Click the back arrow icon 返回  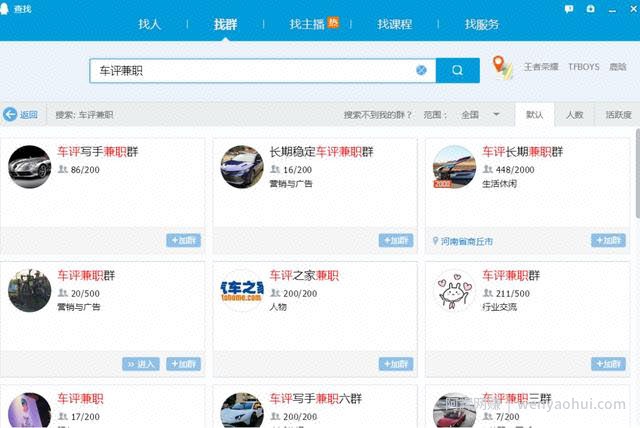[10, 115]
